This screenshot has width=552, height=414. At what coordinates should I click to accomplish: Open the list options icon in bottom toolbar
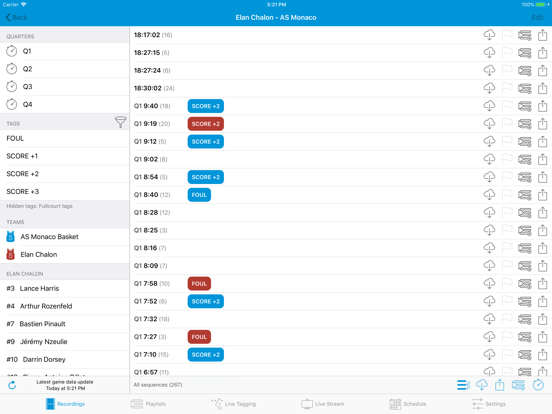463,385
